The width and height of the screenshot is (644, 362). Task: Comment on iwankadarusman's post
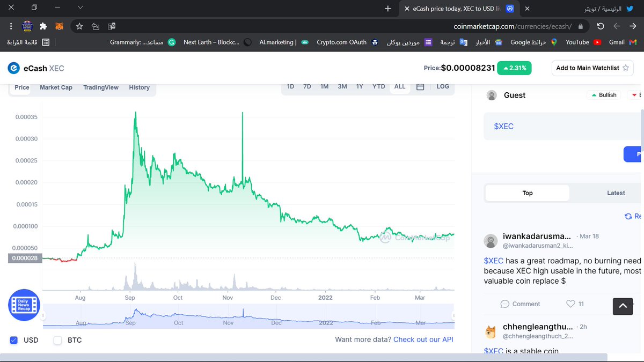520,304
